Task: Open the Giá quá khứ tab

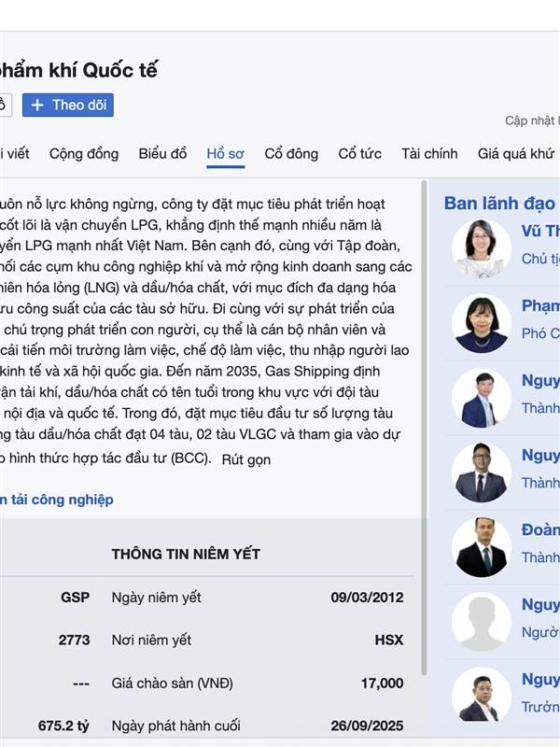Action: 516,154
